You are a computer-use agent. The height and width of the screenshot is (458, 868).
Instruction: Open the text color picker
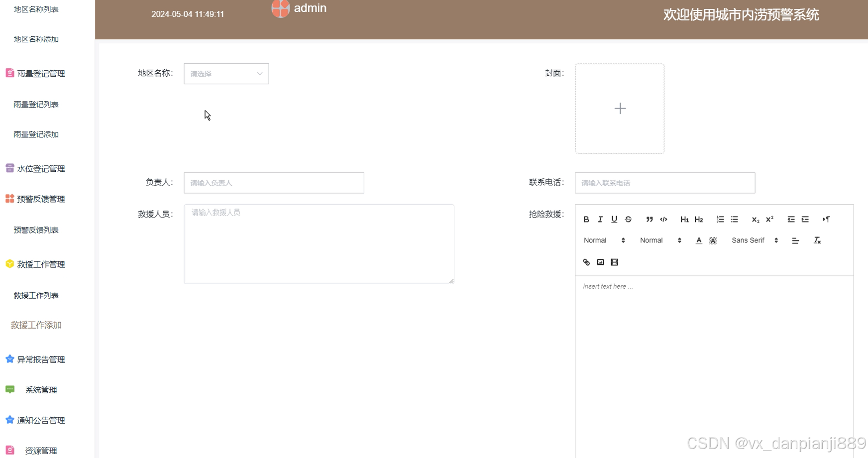click(x=699, y=240)
